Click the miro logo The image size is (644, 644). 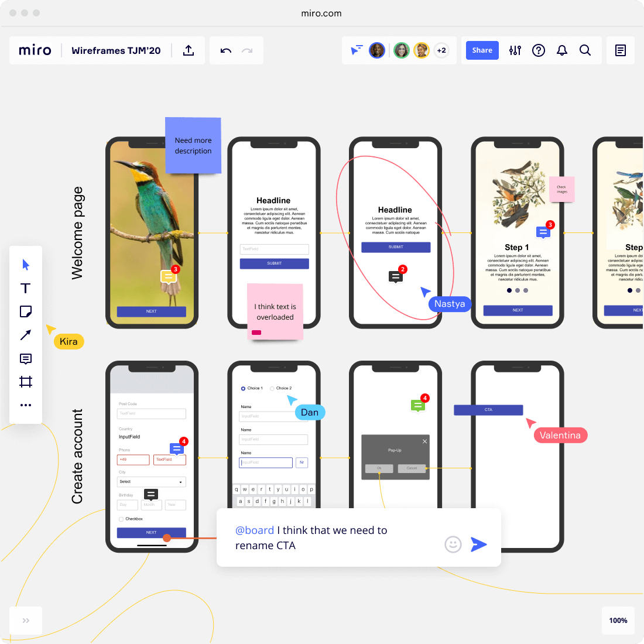pos(35,50)
